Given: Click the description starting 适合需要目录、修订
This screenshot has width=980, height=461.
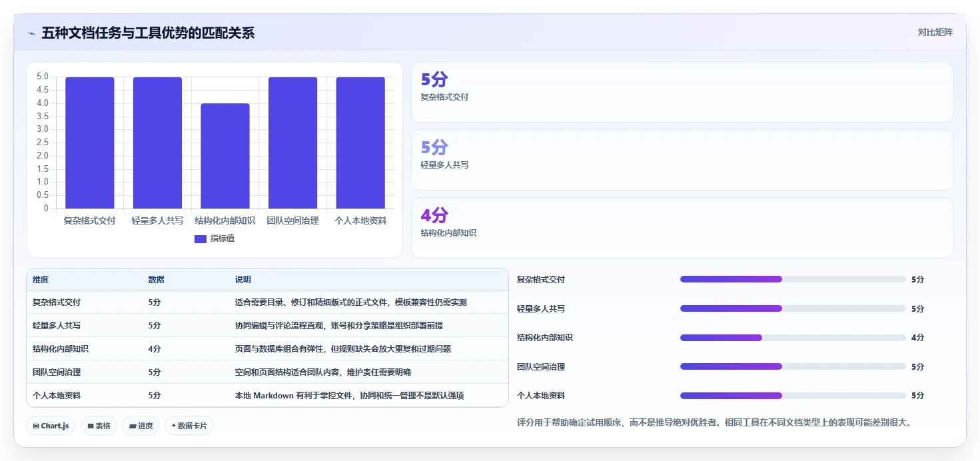Looking at the screenshot, I should click(x=351, y=302).
